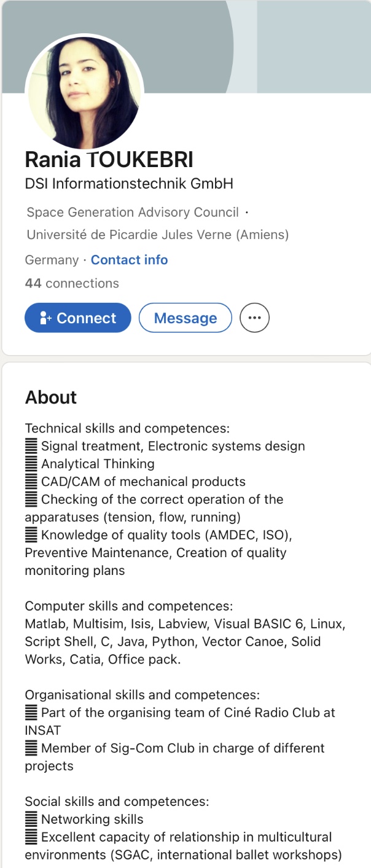
Task: Click the bullet icon beside Analytical Thinking
Action: tap(31, 464)
